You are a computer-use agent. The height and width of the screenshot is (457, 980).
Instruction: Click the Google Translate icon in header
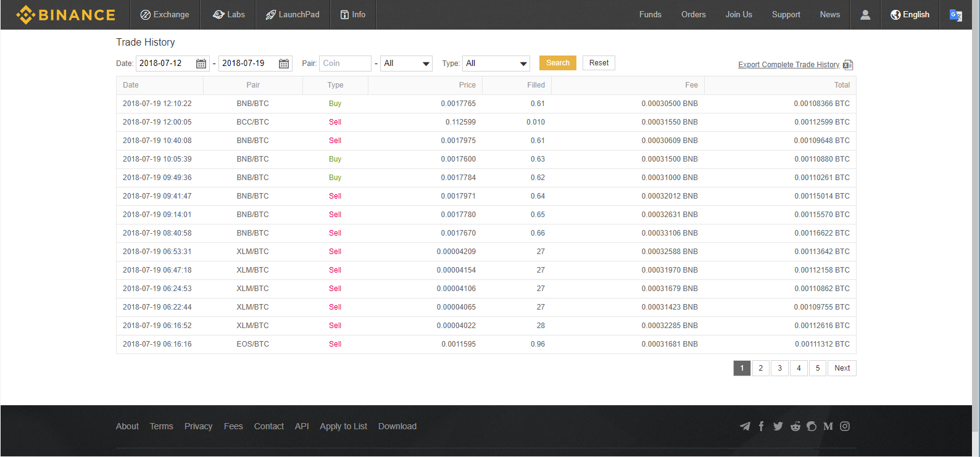(x=955, y=15)
